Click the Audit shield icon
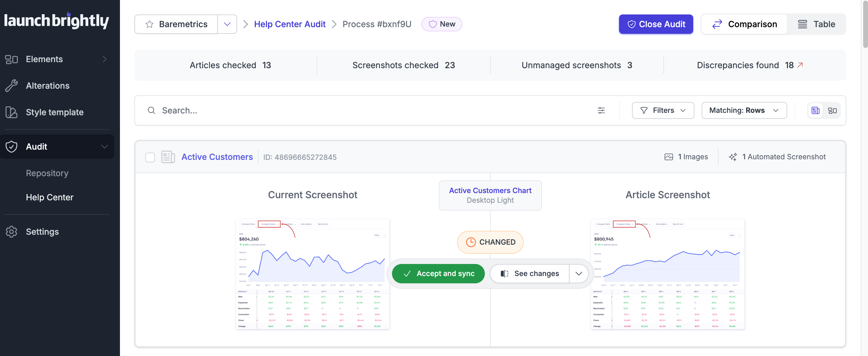Screen dimensions: 868x356 [11, 146]
